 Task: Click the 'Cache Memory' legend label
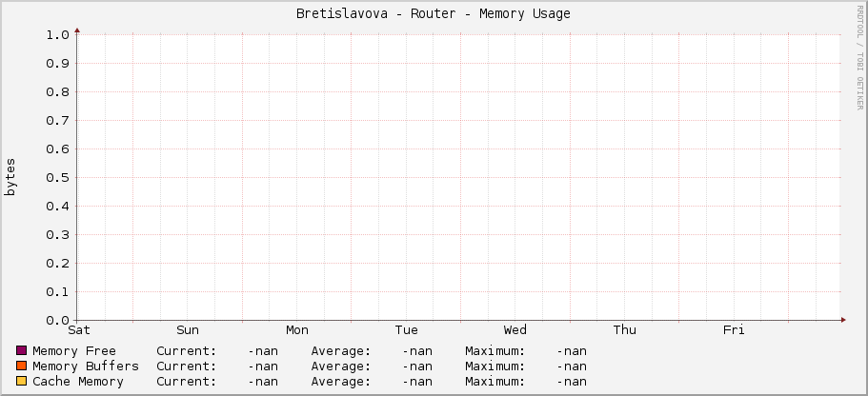(78, 382)
